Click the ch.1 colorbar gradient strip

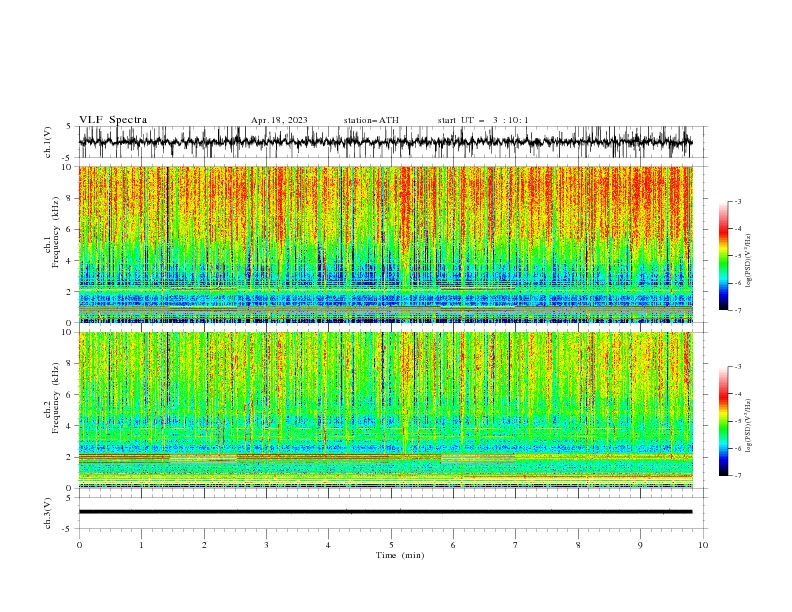pos(724,255)
